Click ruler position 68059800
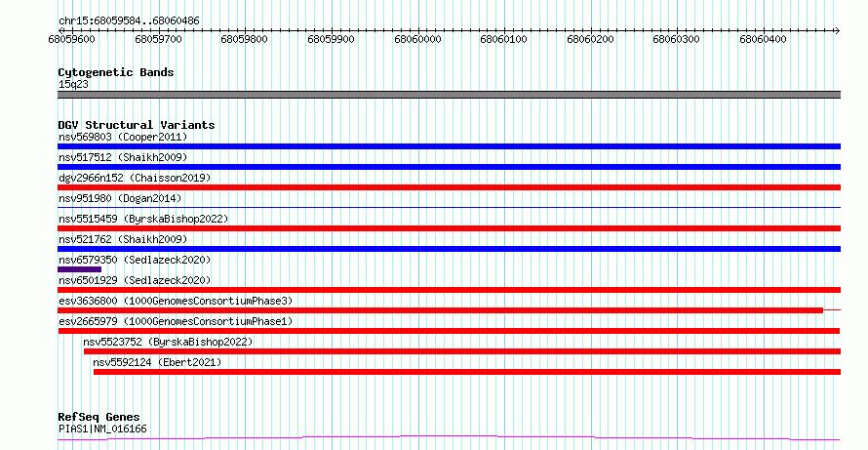This screenshot has width=868, height=450. (244, 39)
